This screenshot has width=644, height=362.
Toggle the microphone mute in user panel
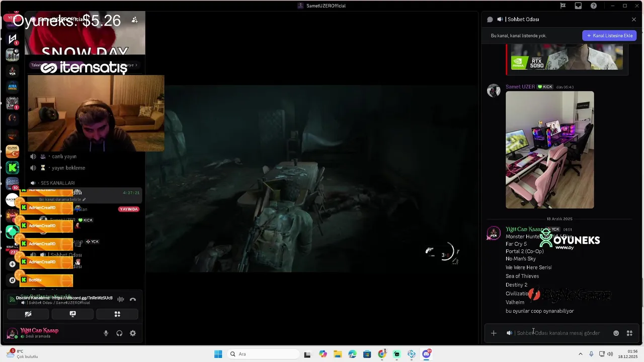coord(106,333)
